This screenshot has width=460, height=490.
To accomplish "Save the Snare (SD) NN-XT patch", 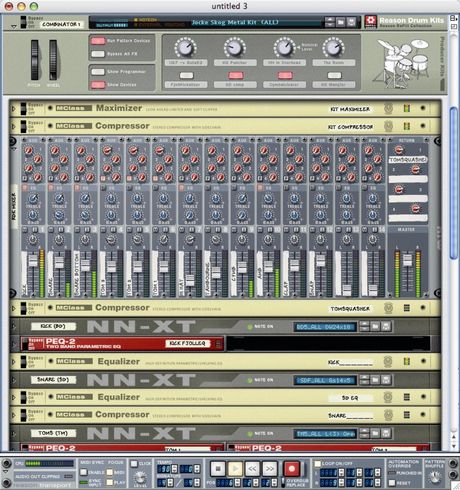I will [x=386, y=380].
